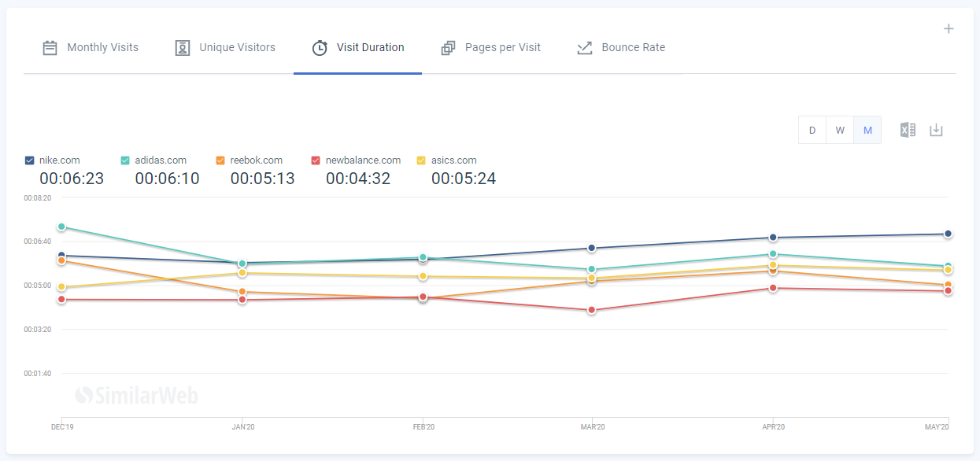Select the monthly M granularity button
This screenshot has width=980, height=461.
(867, 130)
